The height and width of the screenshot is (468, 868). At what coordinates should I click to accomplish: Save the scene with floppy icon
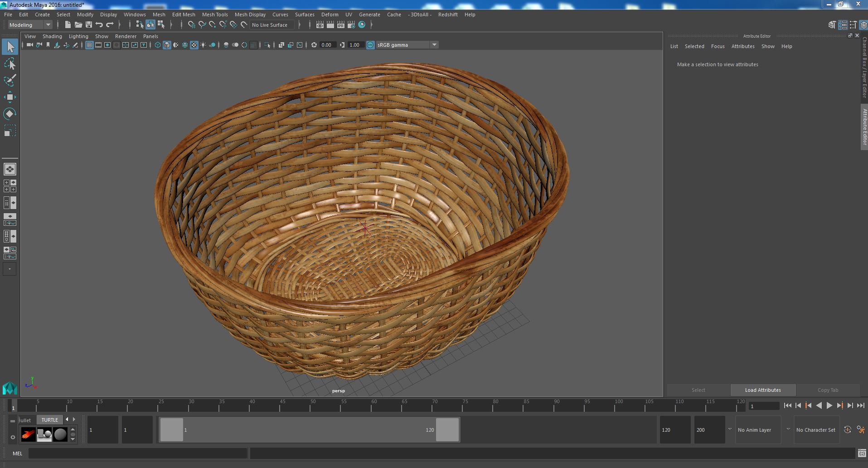click(x=89, y=25)
